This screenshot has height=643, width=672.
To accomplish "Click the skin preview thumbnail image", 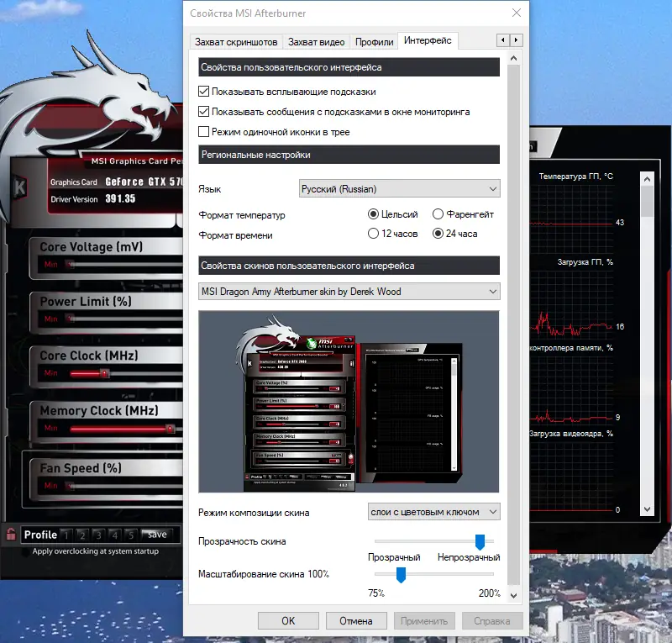I will pos(349,402).
